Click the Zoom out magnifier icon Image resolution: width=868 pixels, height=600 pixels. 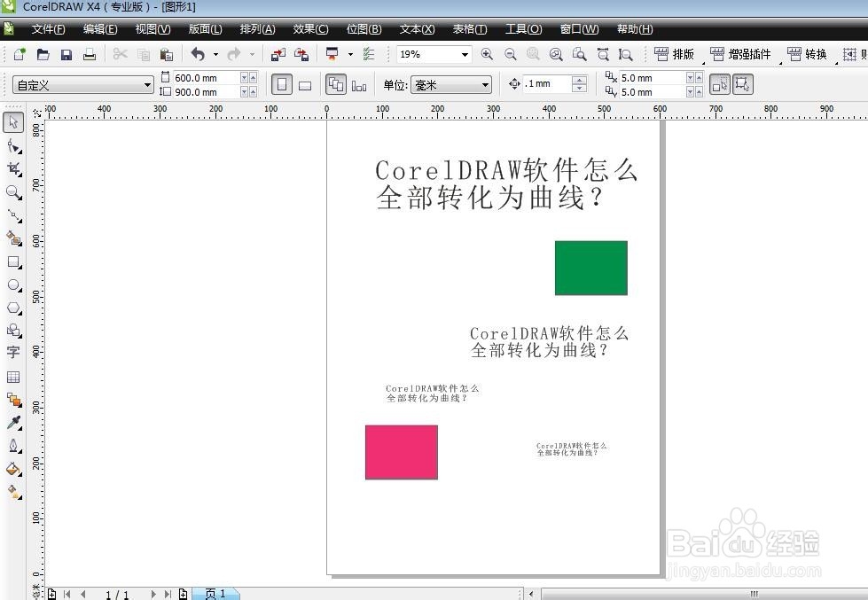click(511, 54)
